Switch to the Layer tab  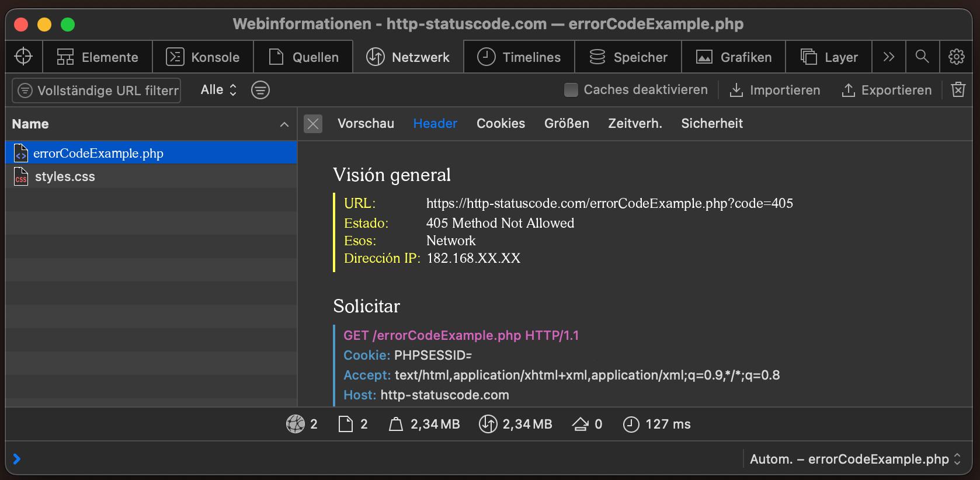829,57
